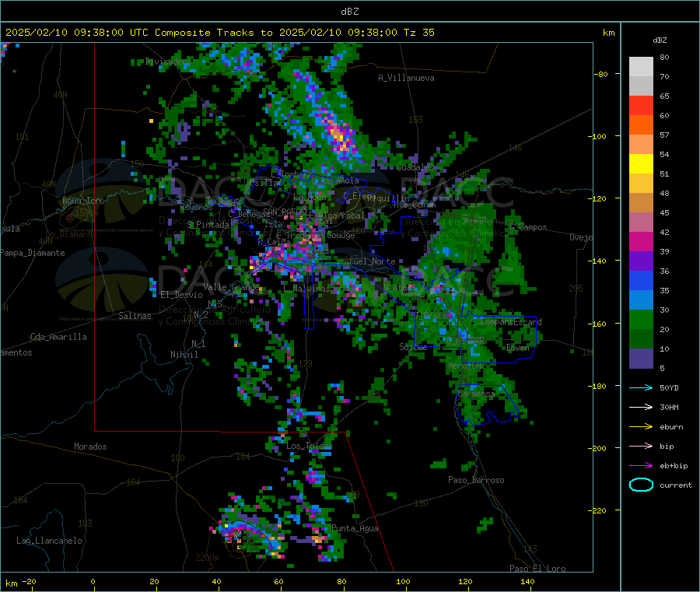Click the 'Bowen' map label
700x592 pixels.
[518, 347]
